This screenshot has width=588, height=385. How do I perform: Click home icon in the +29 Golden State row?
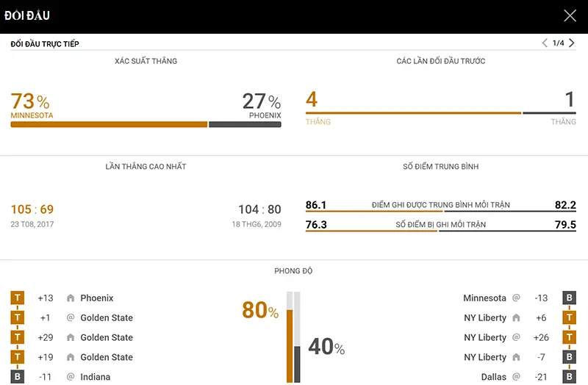point(71,338)
